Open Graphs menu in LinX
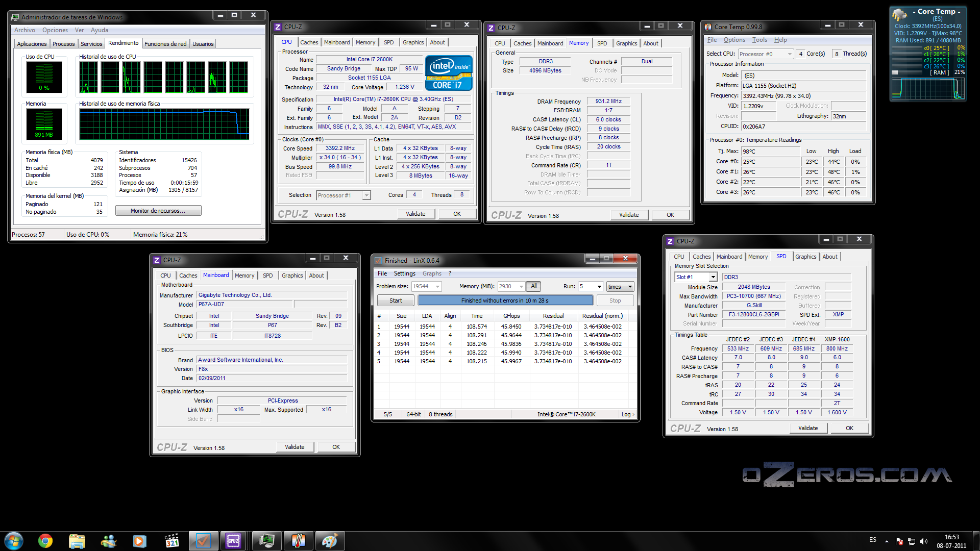Screen dimensions: 980x551 432,273
